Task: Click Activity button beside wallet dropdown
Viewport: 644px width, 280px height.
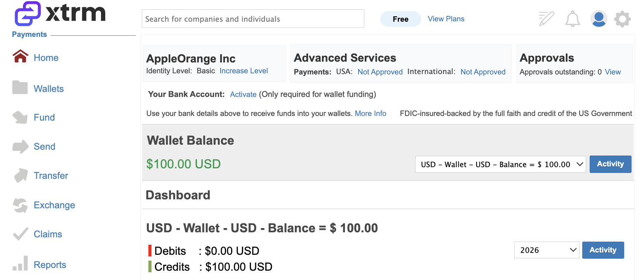Action: [x=610, y=164]
